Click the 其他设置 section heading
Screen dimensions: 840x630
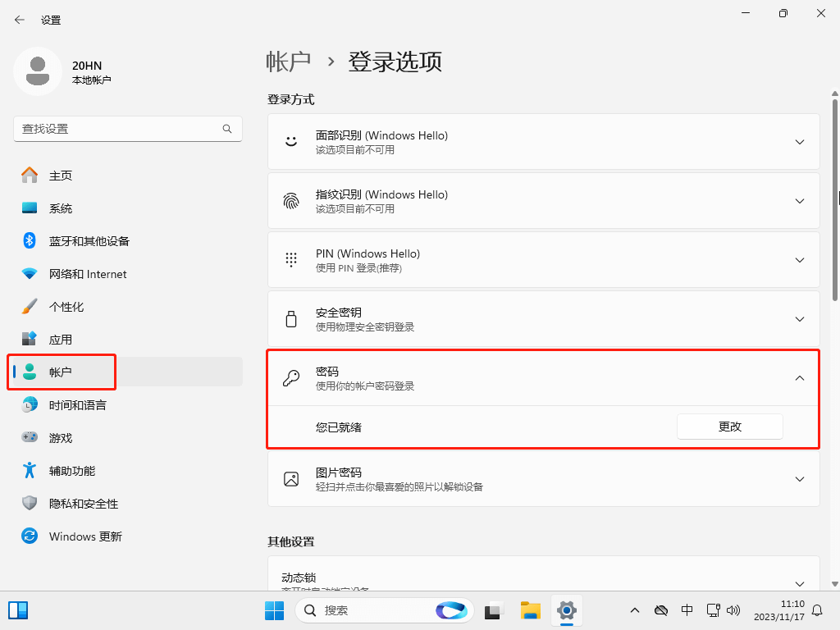pyautogui.click(x=291, y=541)
